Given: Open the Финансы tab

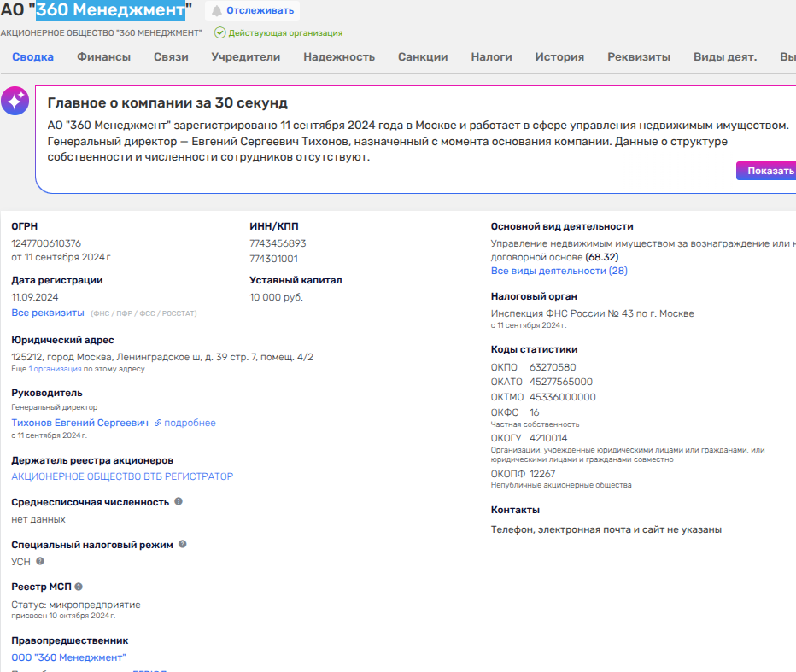Looking at the screenshot, I should point(103,57).
